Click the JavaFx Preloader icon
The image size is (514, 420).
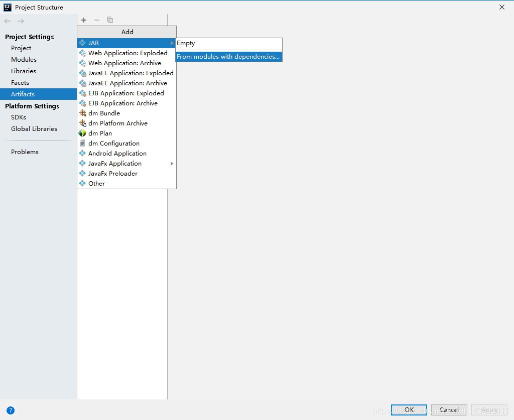click(83, 173)
